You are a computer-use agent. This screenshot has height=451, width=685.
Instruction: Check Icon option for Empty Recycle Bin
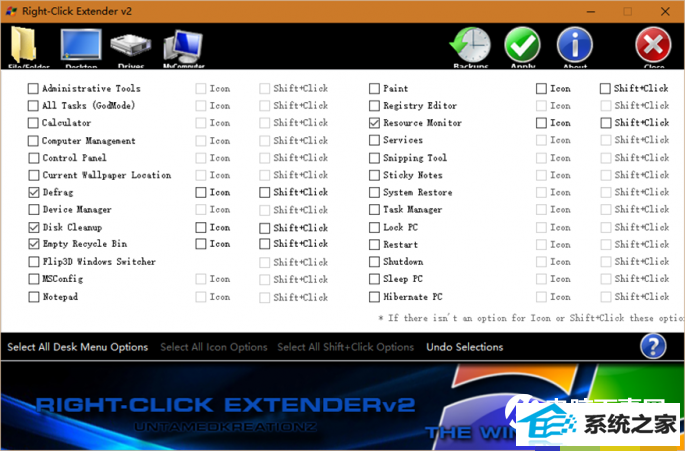[x=201, y=244]
